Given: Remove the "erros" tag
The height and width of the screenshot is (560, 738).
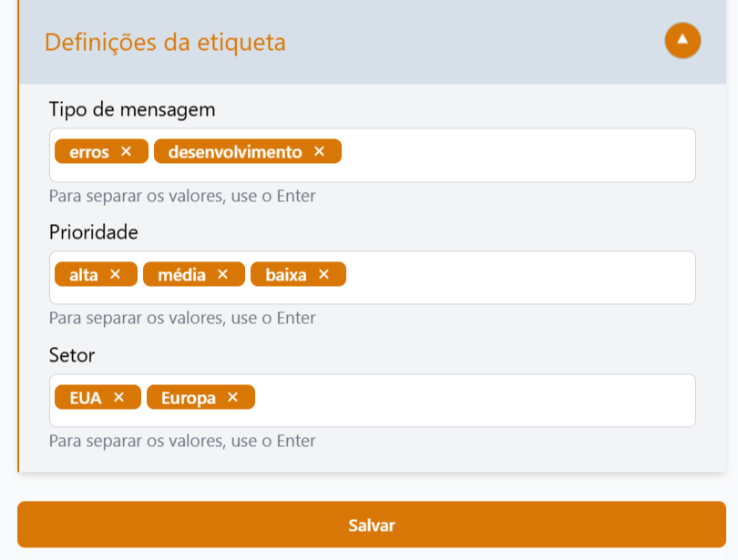Looking at the screenshot, I should coord(126,151).
